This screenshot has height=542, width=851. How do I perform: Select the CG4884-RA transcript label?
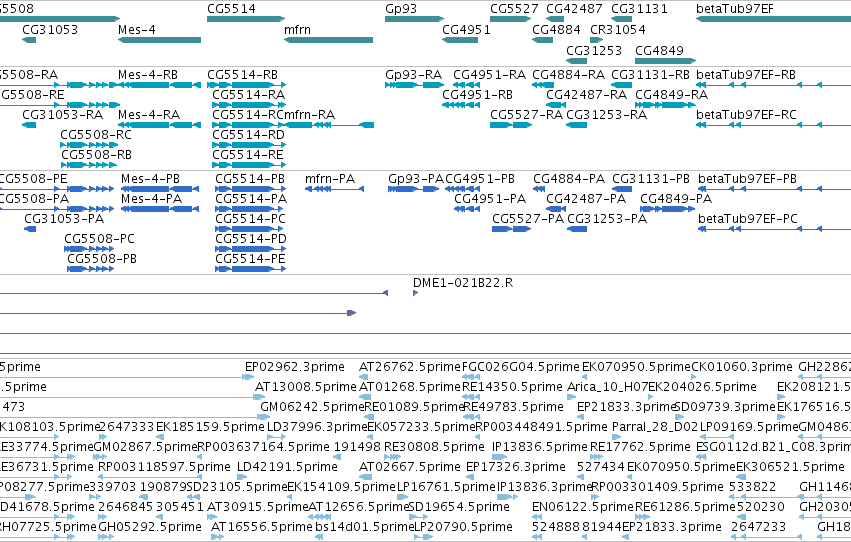coord(568,74)
